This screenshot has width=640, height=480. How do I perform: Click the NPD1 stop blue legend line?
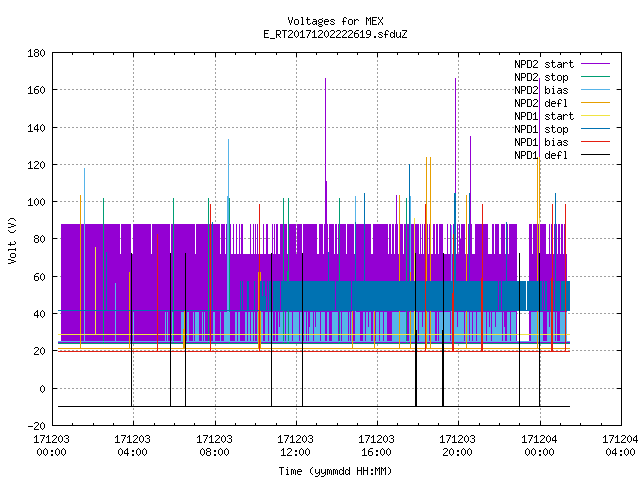[x=595, y=129]
